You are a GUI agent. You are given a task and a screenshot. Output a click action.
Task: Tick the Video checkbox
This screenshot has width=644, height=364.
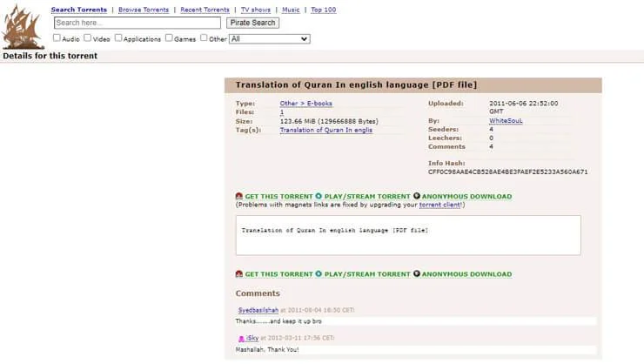pyautogui.click(x=88, y=37)
